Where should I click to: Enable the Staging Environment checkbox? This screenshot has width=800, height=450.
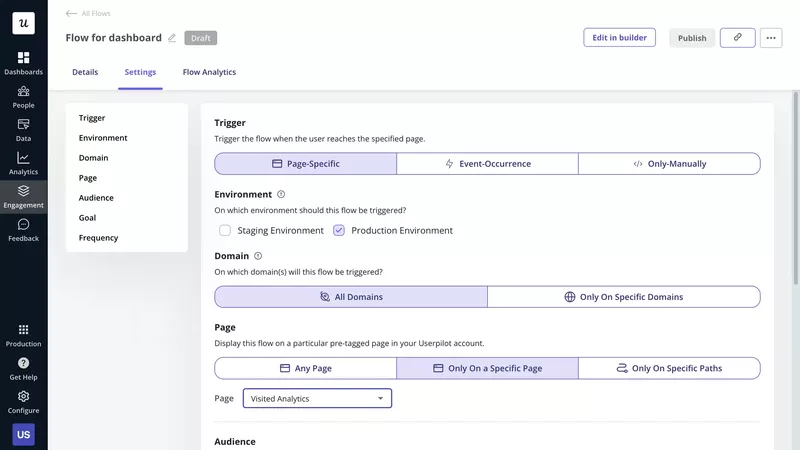[x=225, y=230]
